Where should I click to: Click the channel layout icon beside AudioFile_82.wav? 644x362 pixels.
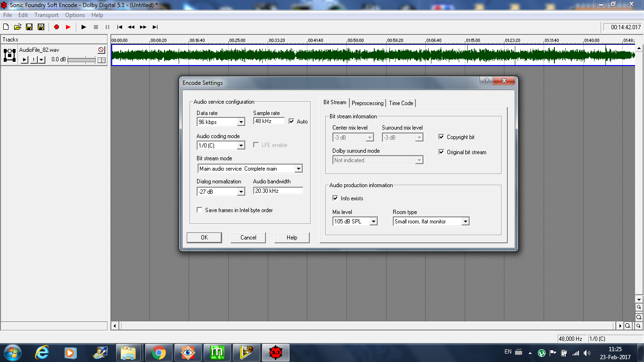[9, 55]
